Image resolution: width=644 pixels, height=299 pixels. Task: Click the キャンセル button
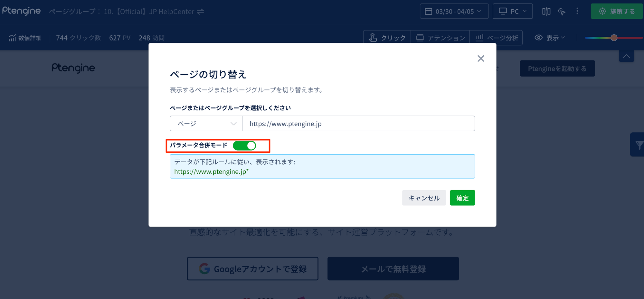click(x=424, y=198)
